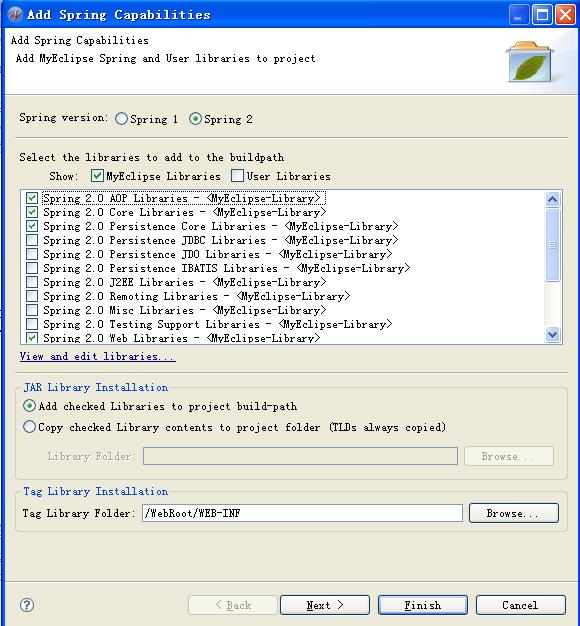The width and height of the screenshot is (580, 626).
Task: Select the Spring 1 radio button
Action: [x=121, y=119]
